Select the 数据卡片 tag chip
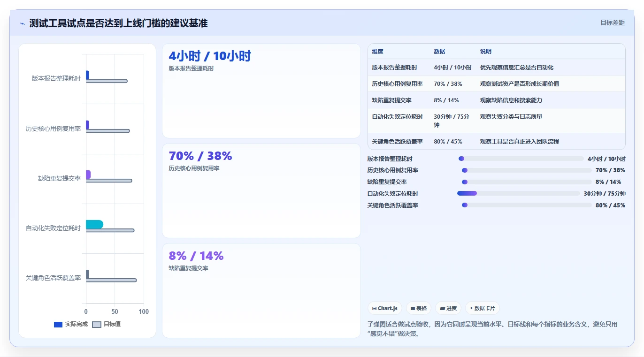Screen dimensions: 644x357 483,308
